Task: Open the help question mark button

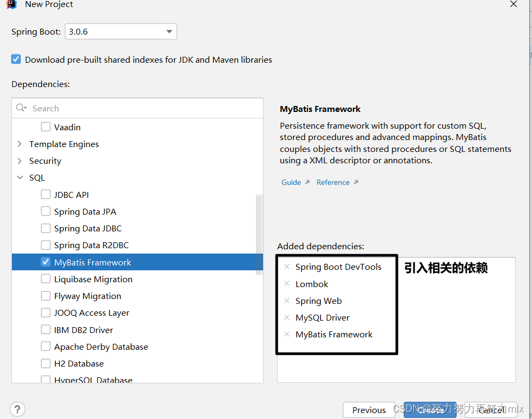Action: (18, 409)
